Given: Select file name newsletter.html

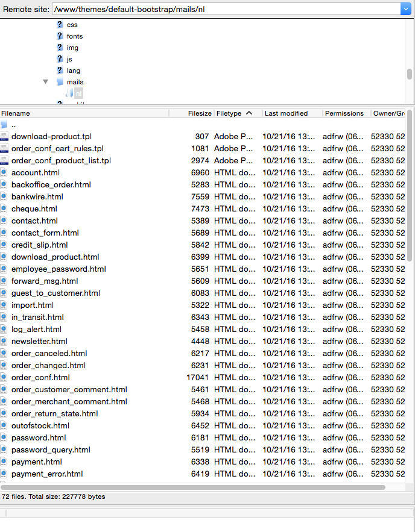Looking at the screenshot, I should pyautogui.click(x=39, y=342).
